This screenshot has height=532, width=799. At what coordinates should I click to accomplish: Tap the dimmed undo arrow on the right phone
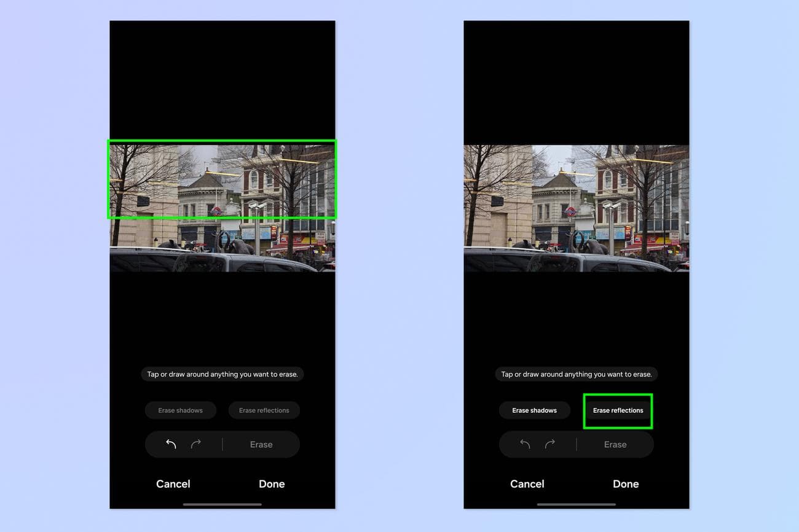(525, 444)
